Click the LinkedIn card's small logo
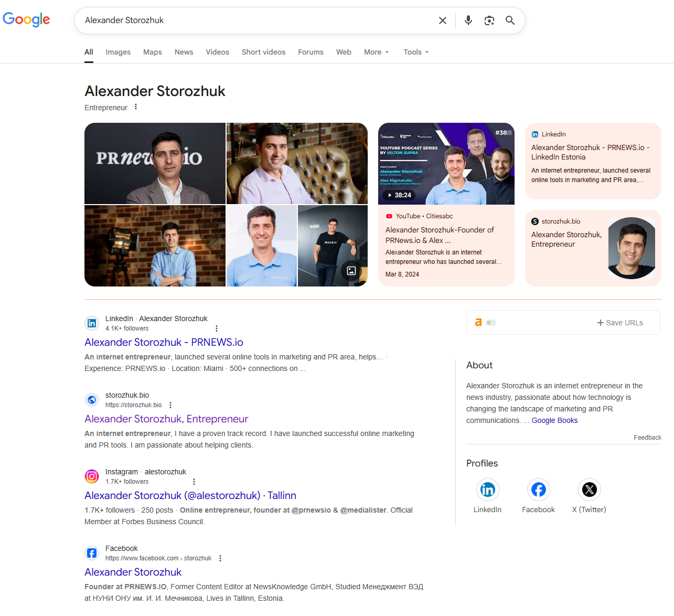This screenshot has width=674, height=616. pyautogui.click(x=535, y=134)
